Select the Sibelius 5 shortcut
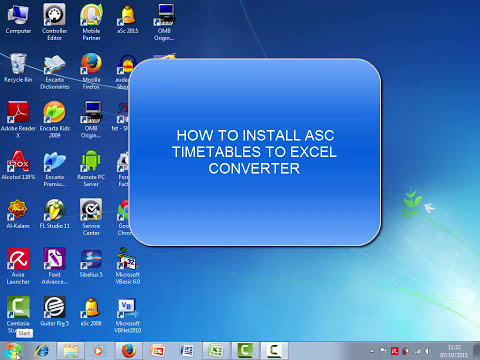The width and height of the screenshot is (480, 360). pyautogui.click(x=91, y=263)
